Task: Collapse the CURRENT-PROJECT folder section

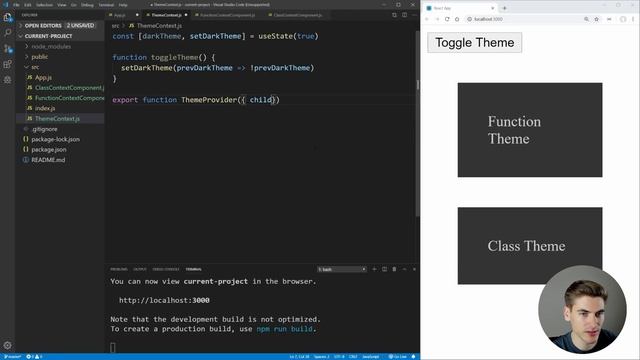Action: [60, 36]
